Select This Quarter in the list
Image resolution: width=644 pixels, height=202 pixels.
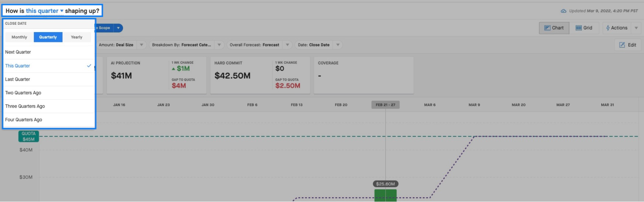(x=49, y=66)
